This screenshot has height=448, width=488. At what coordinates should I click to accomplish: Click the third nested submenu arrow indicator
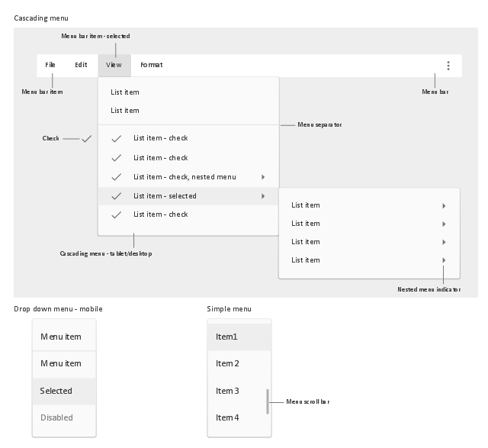[x=444, y=242]
